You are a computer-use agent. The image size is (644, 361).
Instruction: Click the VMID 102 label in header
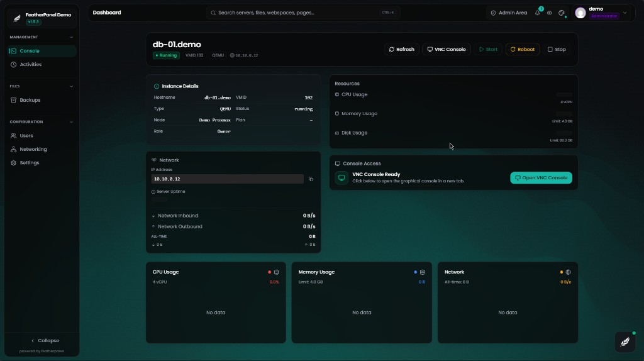click(194, 55)
